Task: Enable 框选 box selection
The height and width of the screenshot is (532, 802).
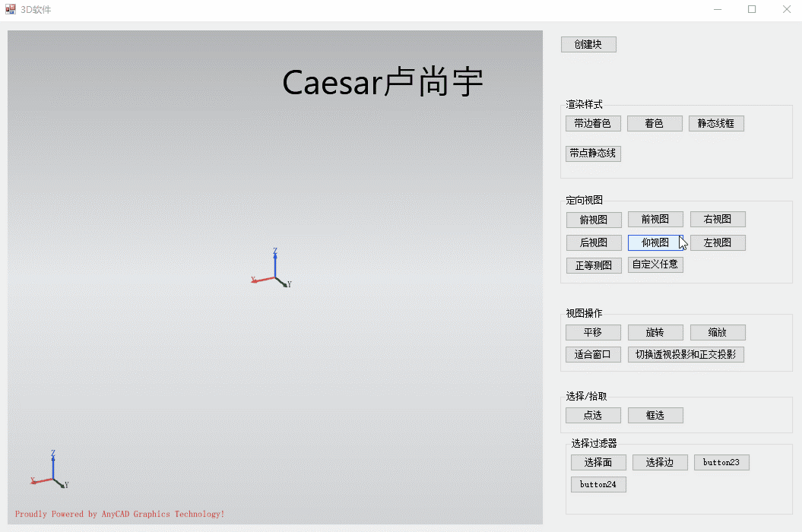Action: pyautogui.click(x=655, y=416)
